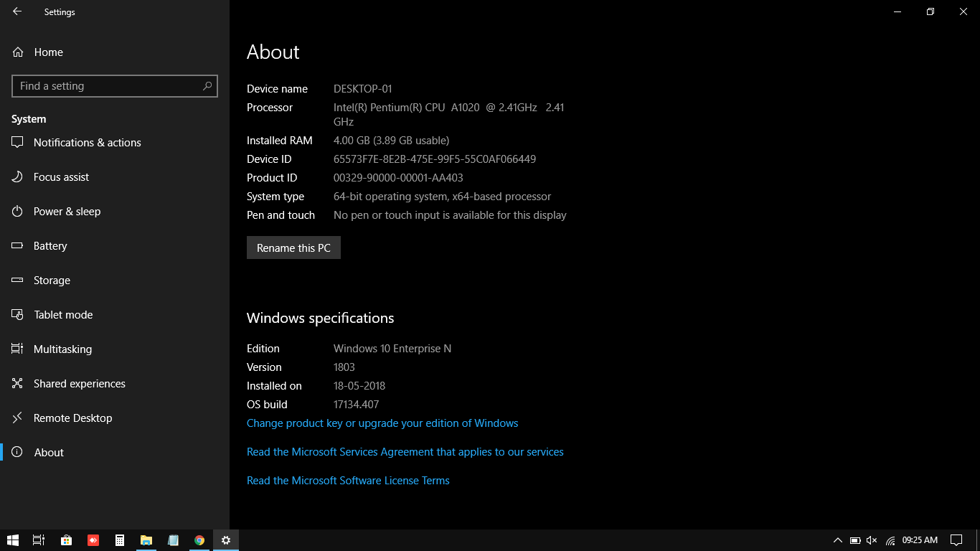The image size is (980, 551).
Task: Click the Settings gear taskbar icon
Action: click(226, 540)
